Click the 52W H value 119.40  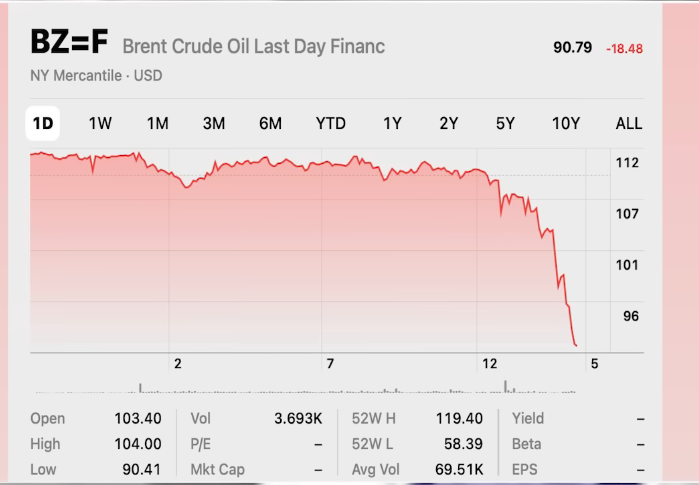460,419
